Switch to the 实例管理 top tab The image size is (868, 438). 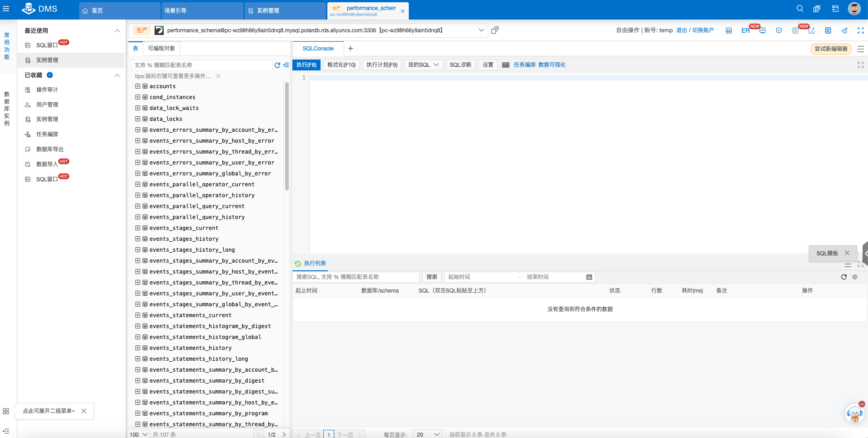point(285,10)
